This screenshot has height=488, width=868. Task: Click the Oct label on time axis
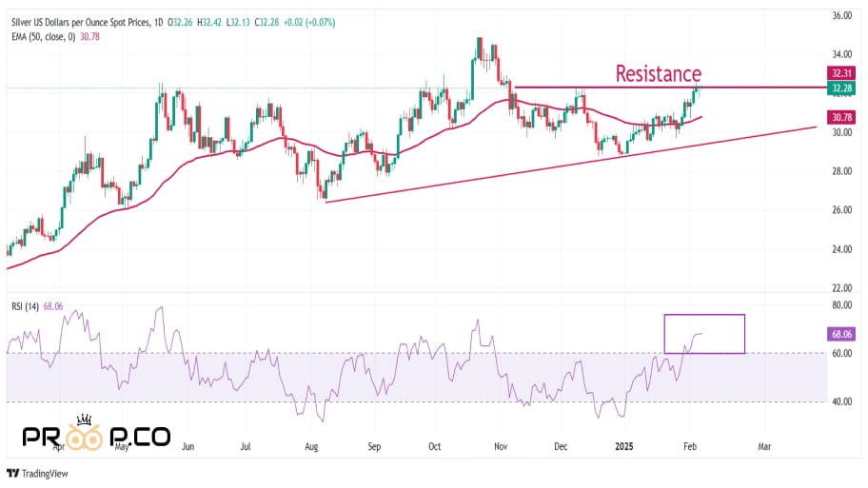pos(435,446)
